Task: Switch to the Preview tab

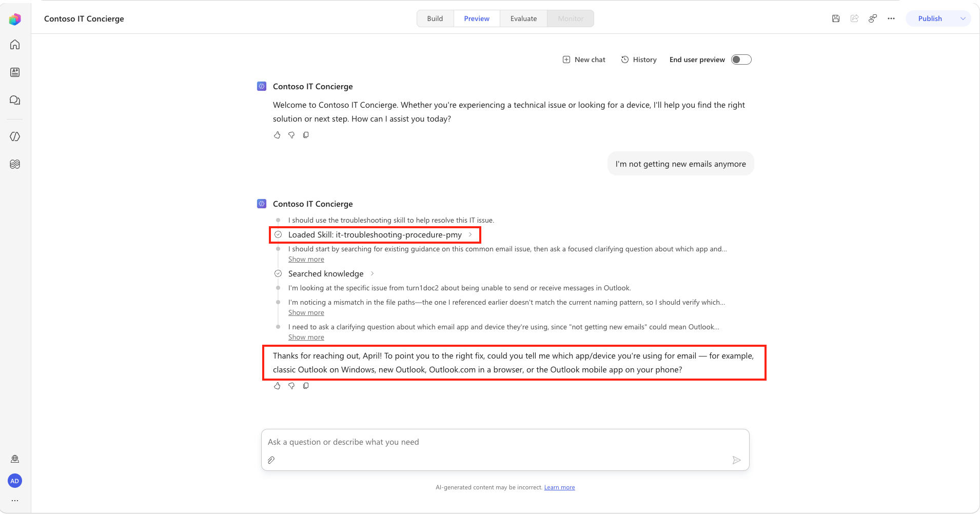Action: [x=477, y=18]
